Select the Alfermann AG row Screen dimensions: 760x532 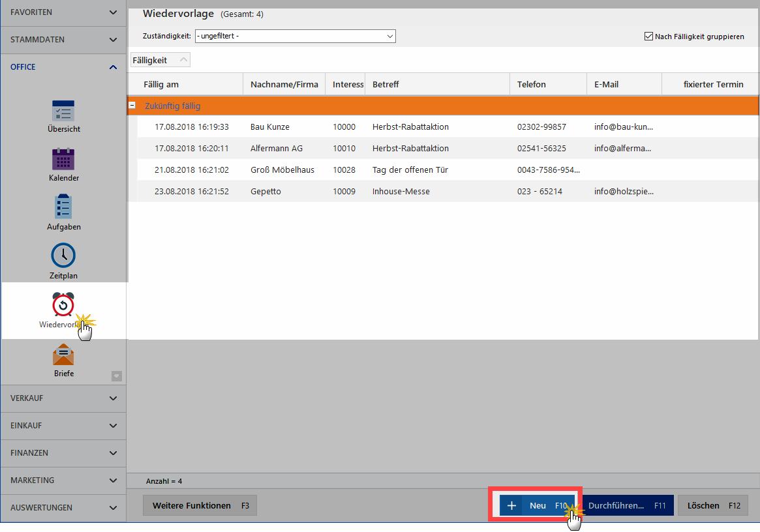coord(448,148)
